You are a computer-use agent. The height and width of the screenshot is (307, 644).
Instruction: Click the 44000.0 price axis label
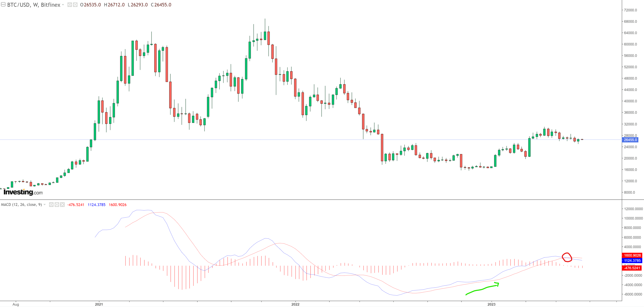pos(630,90)
